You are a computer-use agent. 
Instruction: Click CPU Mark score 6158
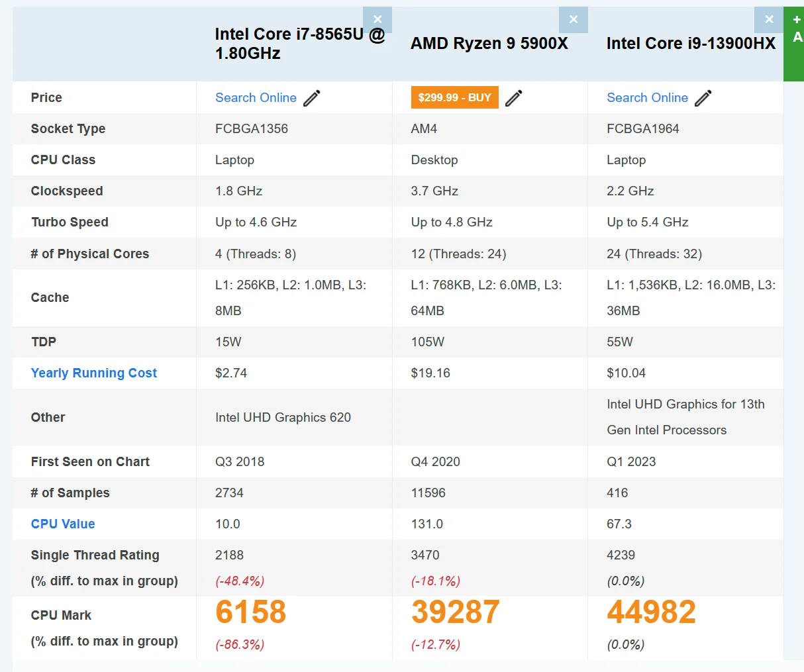click(x=251, y=612)
